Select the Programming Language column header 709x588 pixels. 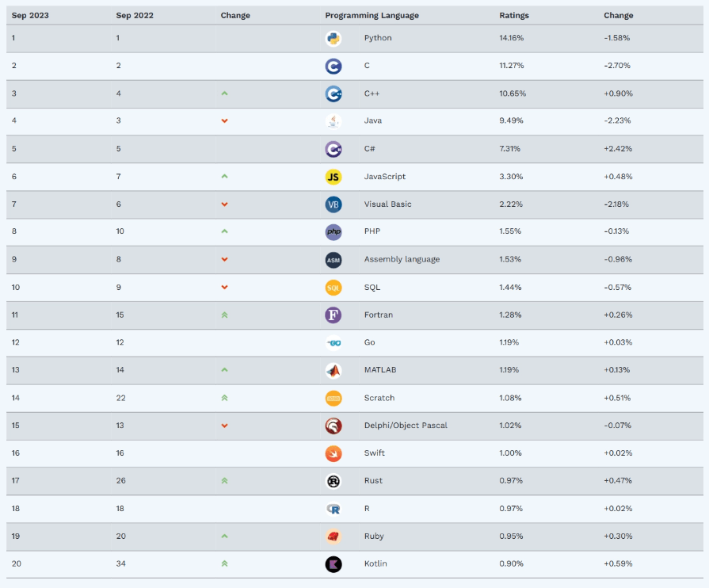pyautogui.click(x=372, y=15)
